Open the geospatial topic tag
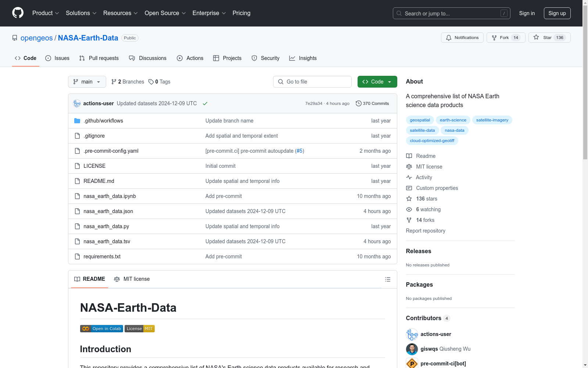The height and width of the screenshot is (368, 588). coord(420,120)
